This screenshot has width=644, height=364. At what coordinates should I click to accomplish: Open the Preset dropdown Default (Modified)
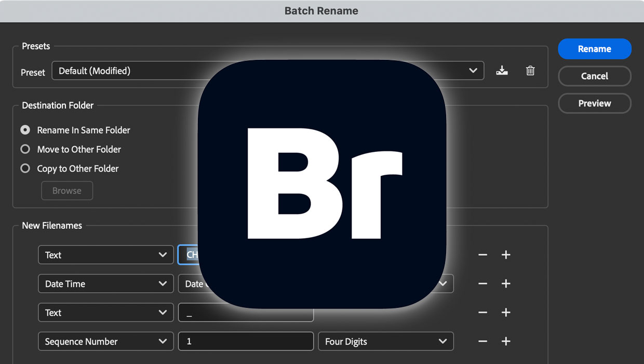pyautogui.click(x=268, y=71)
